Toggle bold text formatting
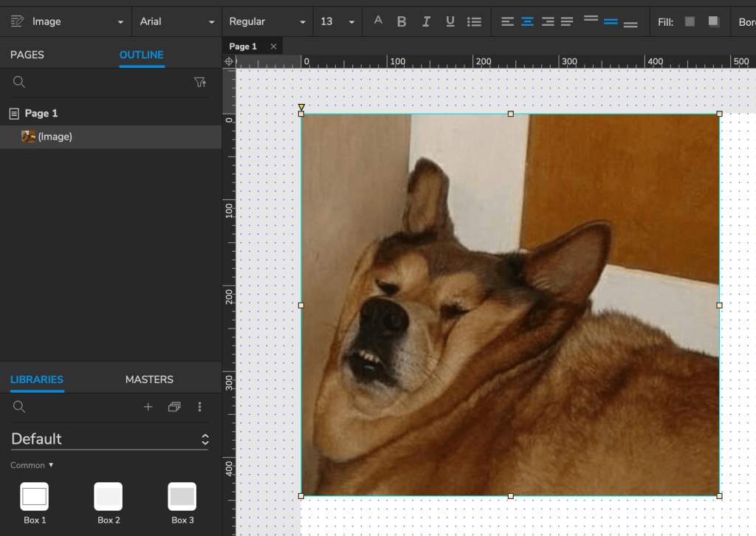The width and height of the screenshot is (756, 536). pyautogui.click(x=402, y=22)
